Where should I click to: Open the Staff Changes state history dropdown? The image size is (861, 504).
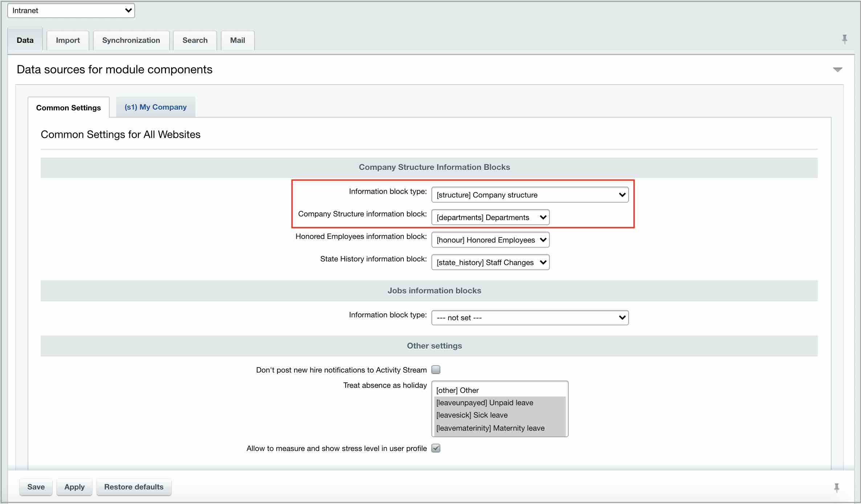click(490, 263)
